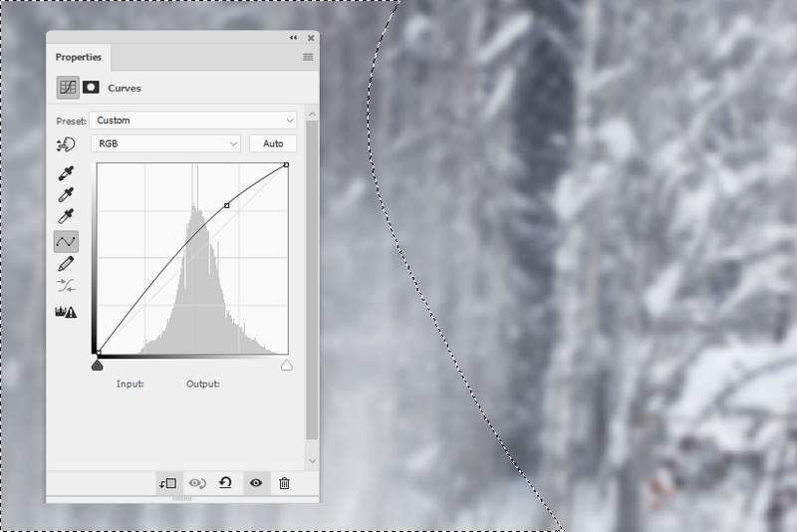The height and width of the screenshot is (532, 797).
Task: Activate the on-image targeted adjustment tool
Action: tap(66, 144)
